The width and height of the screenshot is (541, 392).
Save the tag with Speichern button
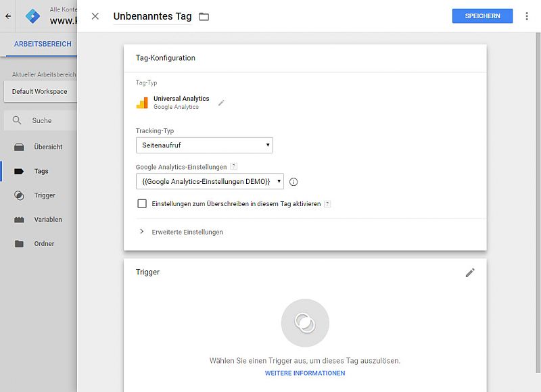482,16
